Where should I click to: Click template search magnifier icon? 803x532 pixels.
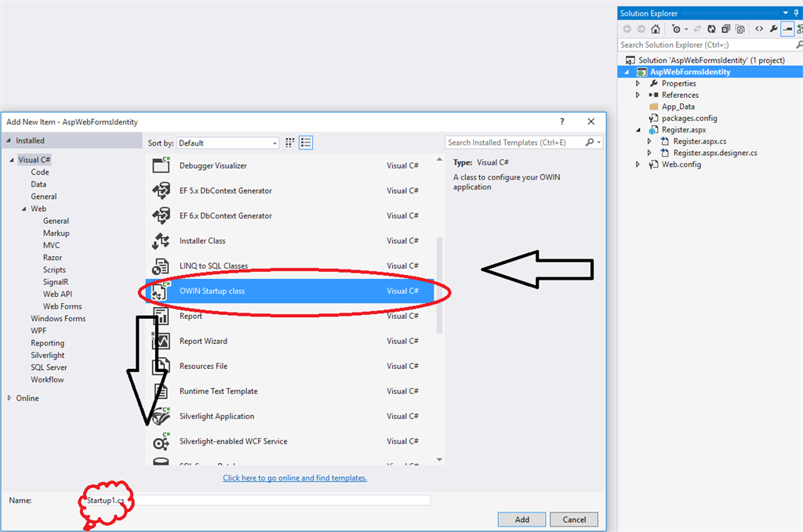point(590,143)
